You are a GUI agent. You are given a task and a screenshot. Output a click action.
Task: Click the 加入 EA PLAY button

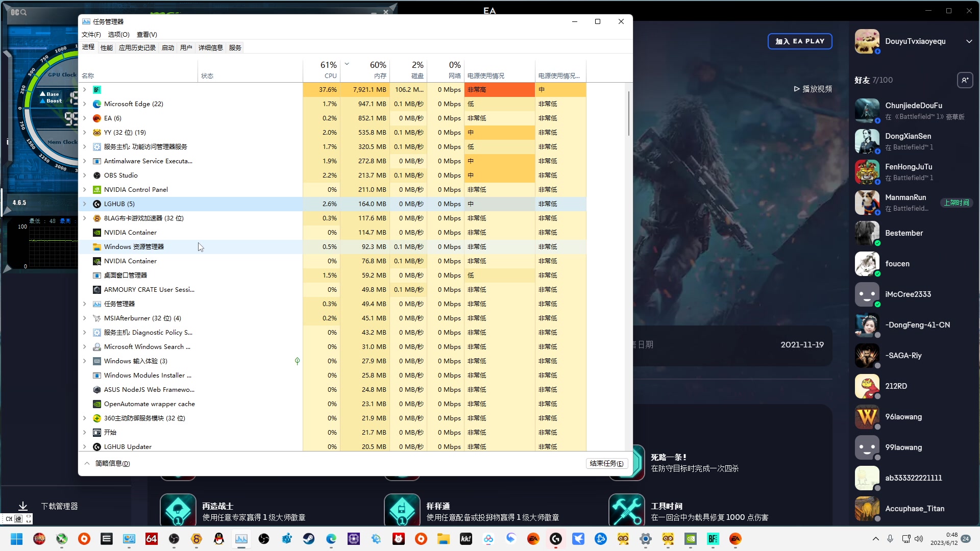click(x=800, y=41)
